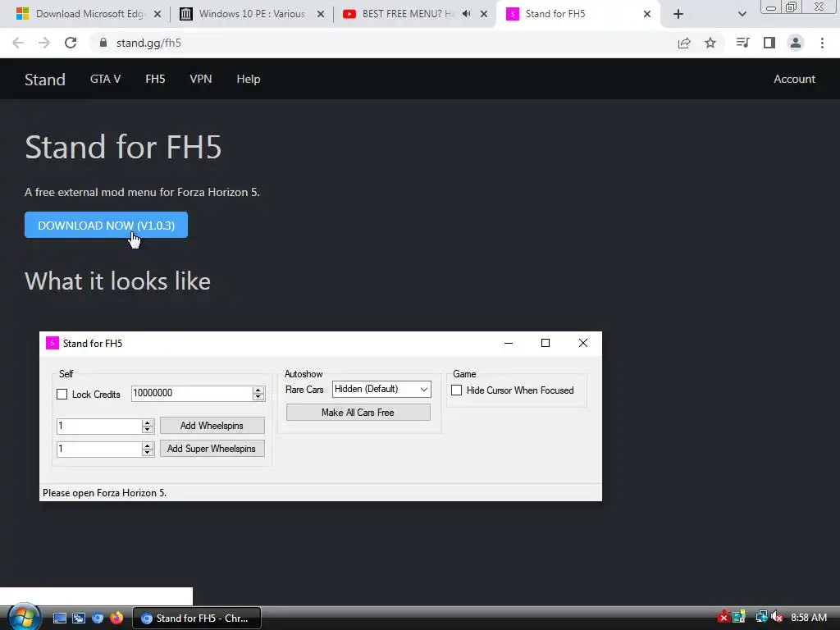Open the media control icon

point(742,43)
